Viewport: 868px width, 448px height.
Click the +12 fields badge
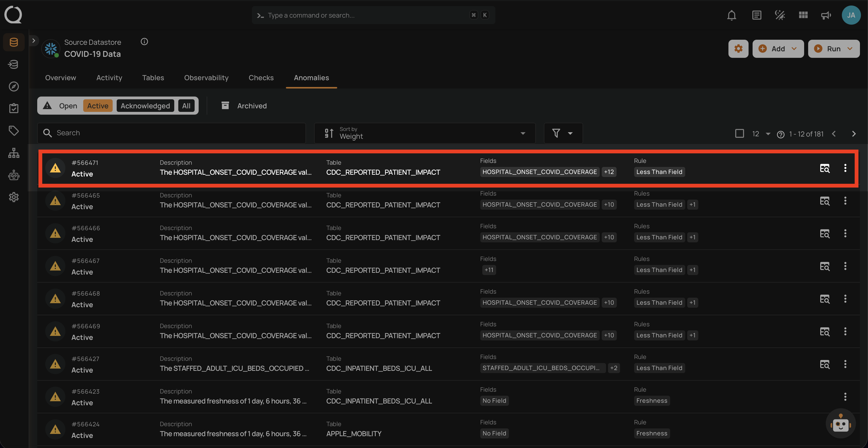(609, 172)
